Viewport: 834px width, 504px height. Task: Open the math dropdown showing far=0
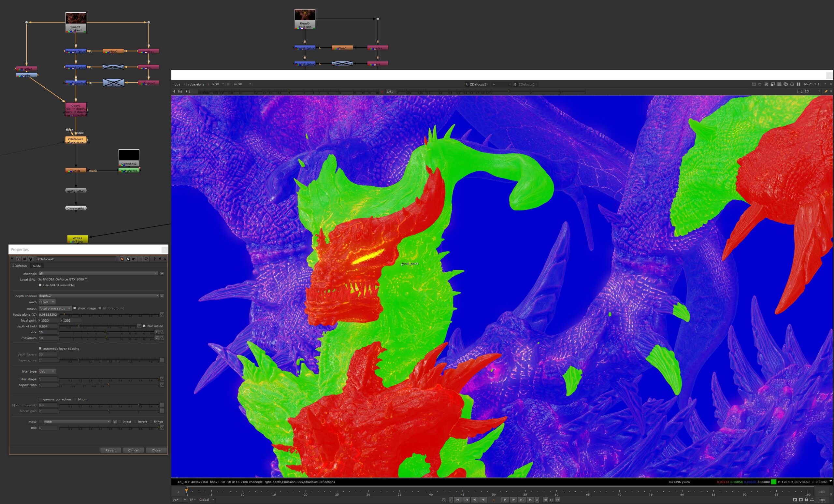47,302
